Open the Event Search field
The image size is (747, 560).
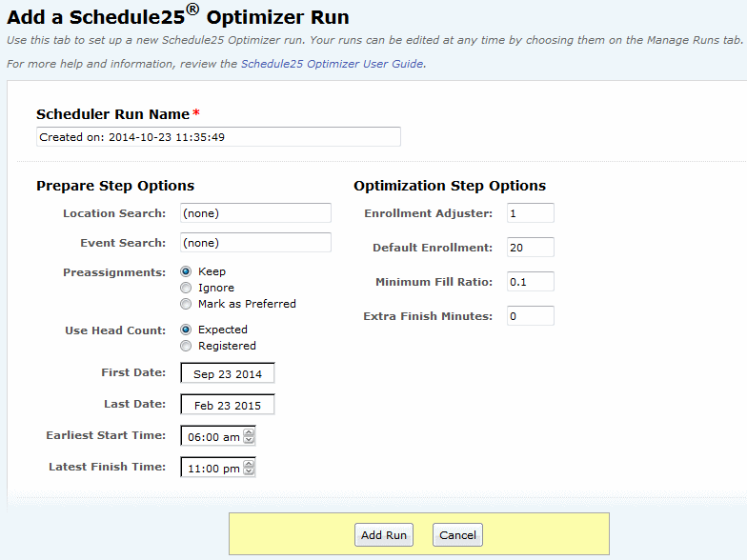point(255,242)
